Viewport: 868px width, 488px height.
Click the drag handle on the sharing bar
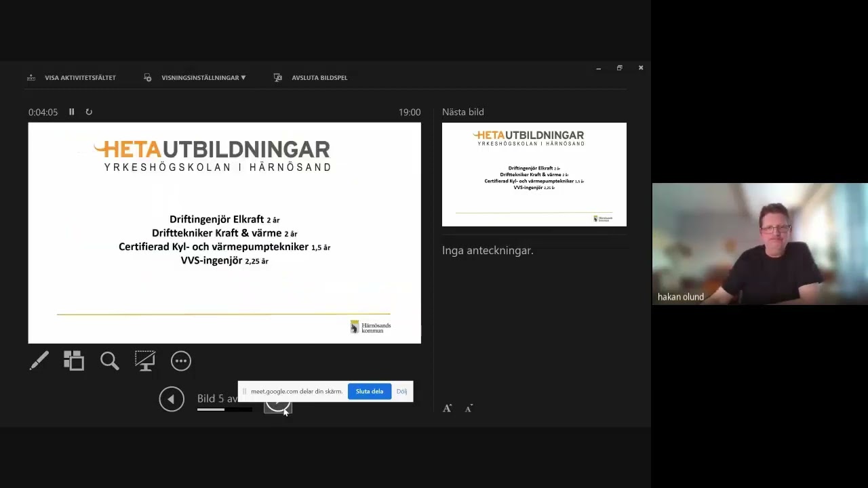coord(244,391)
